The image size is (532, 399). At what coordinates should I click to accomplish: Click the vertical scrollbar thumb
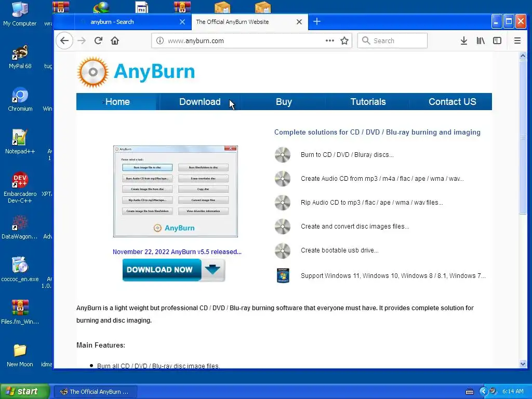click(523, 137)
